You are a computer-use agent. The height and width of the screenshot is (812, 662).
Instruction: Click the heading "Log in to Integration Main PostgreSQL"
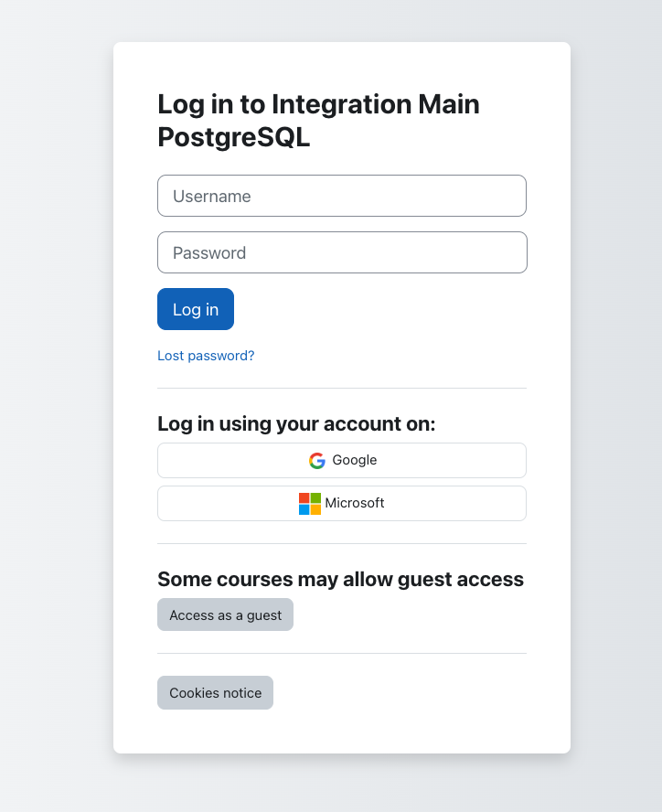pyautogui.click(x=318, y=120)
